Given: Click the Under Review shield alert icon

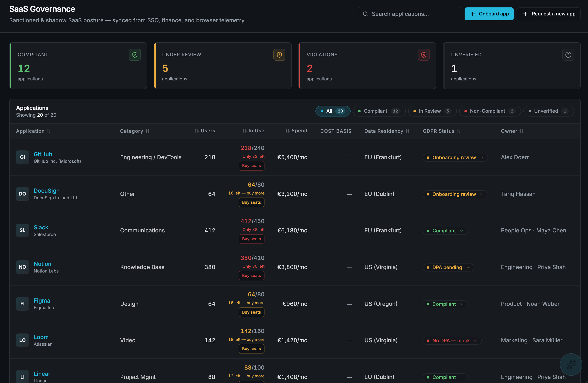Looking at the screenshot, I should pyautogui.click(x=279, y=55).
